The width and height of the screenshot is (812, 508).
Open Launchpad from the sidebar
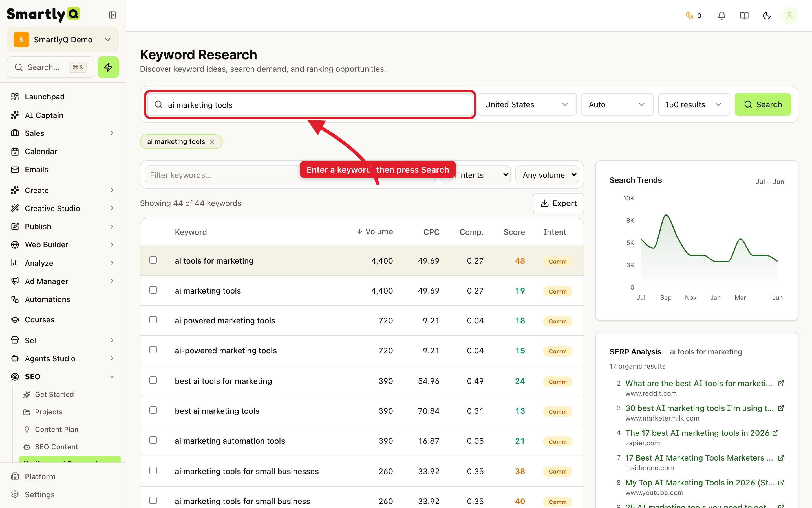[x=63, y=97]
